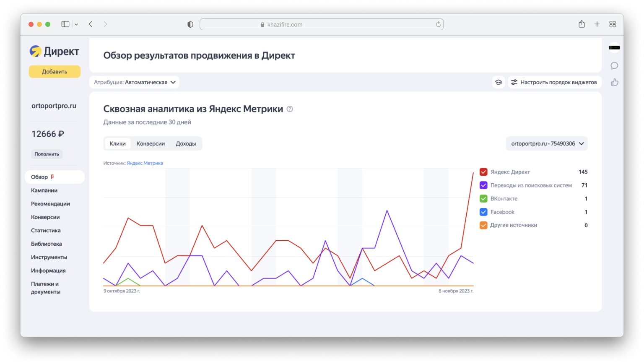Click the thumbs-up feedback icon
The image size is (644, 364).
614,82
